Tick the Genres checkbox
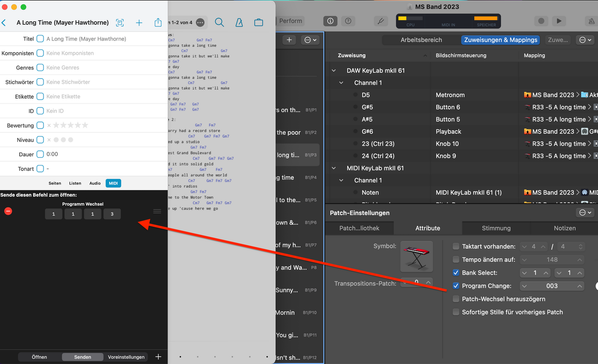Screen dimensions: 598x364 tap(40, 68)
